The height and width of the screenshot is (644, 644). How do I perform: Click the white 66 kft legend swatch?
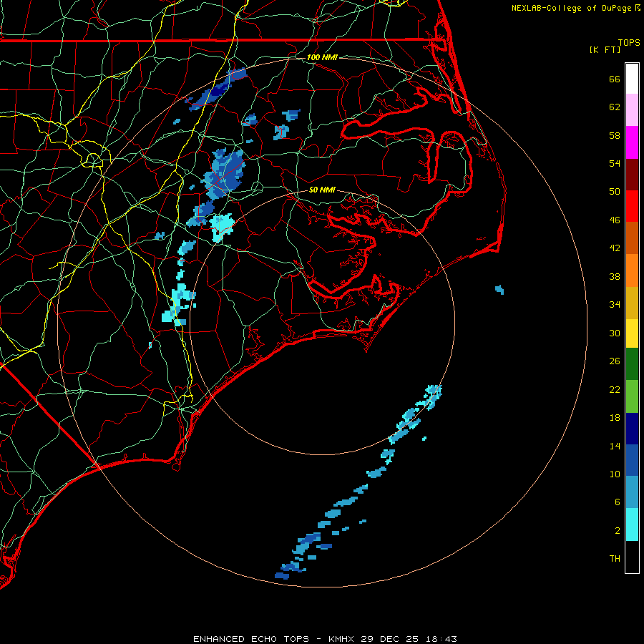click(x=632, y=79)
